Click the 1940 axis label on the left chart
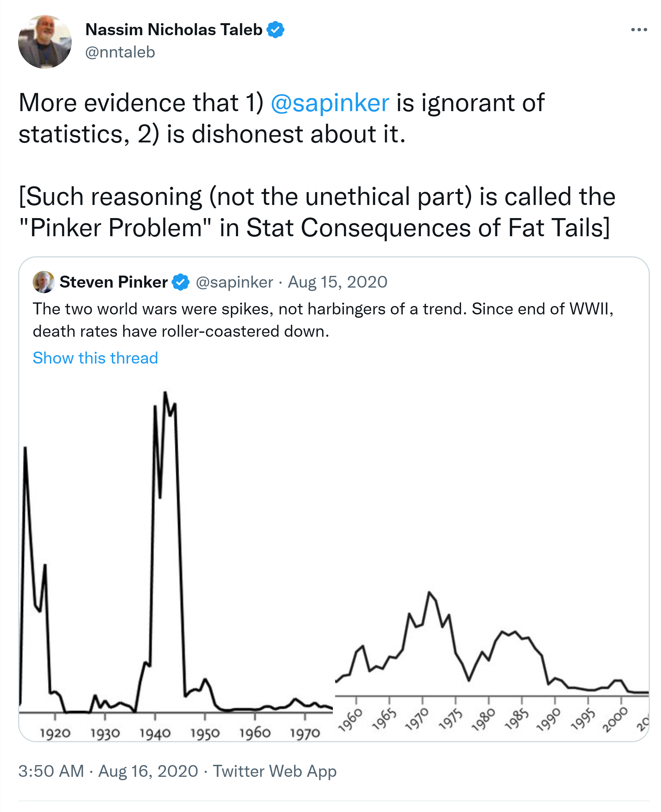This screenshot has height=812, width=661. pos(155,733)
